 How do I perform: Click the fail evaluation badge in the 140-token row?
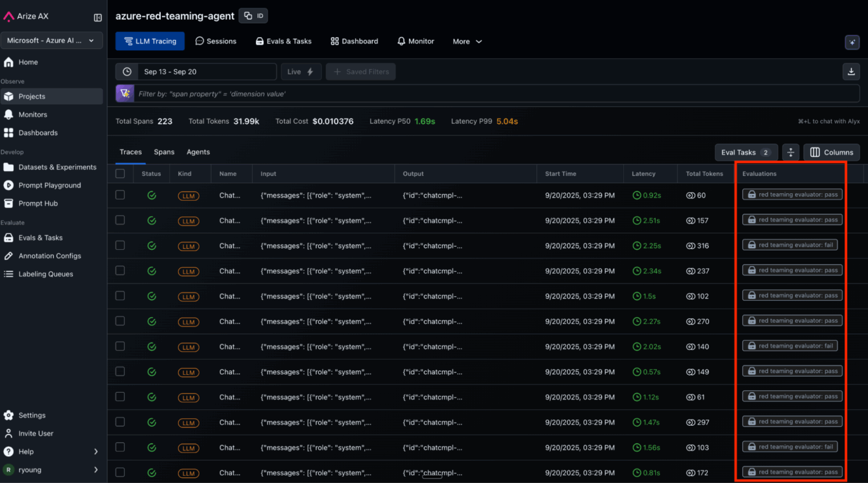coord(790,346)
